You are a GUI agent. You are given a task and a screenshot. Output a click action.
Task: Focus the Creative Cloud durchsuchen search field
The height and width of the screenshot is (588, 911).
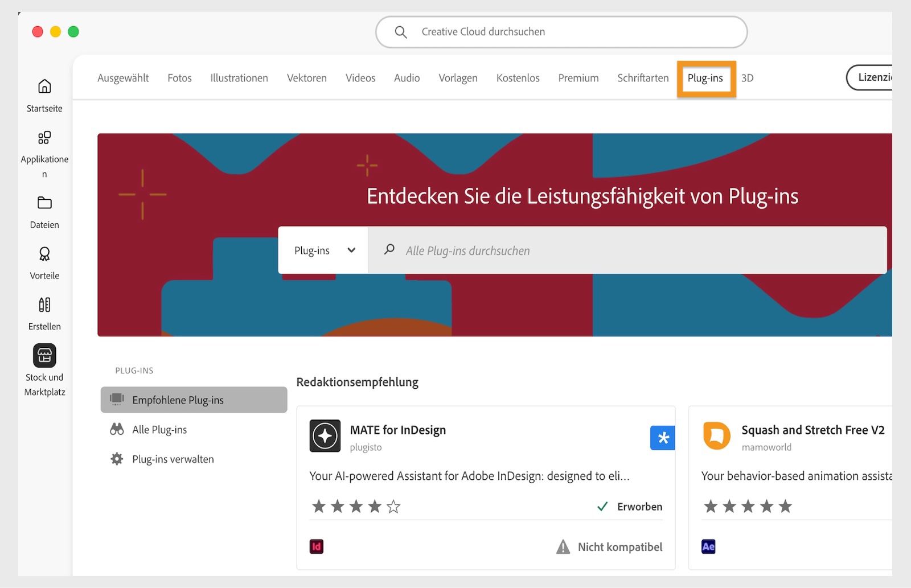(x=561, y=32)
